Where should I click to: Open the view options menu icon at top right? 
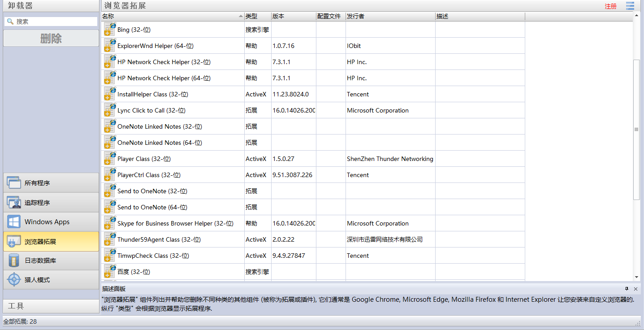[630, 6]
